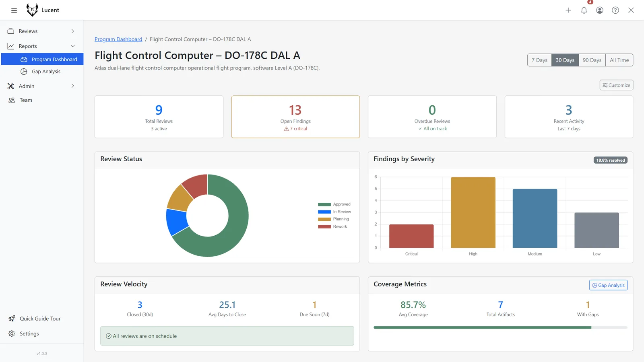Open the Gap Analysis sidebar item

click(42, 72)
